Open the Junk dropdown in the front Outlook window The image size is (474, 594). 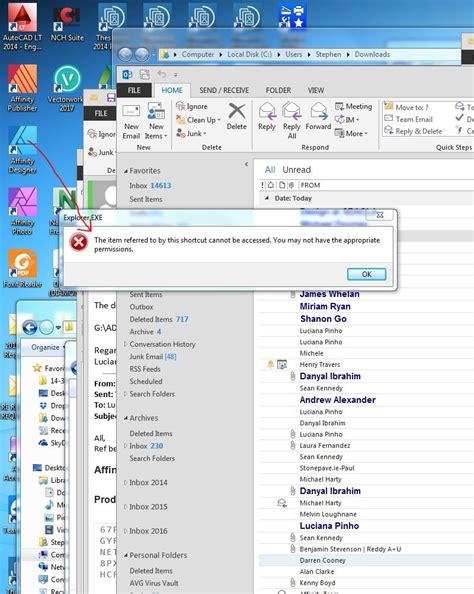pos(191,133)
